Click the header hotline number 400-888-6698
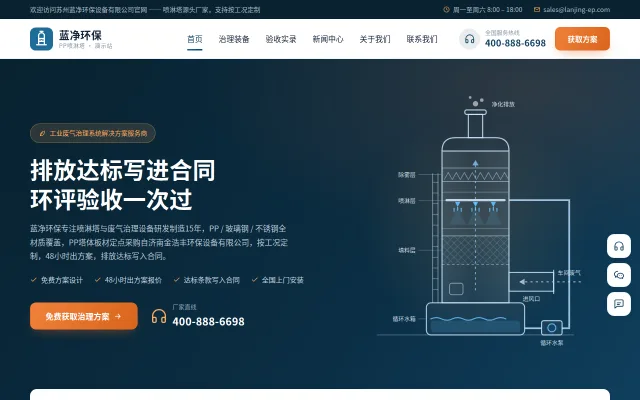 coord(515,43)
